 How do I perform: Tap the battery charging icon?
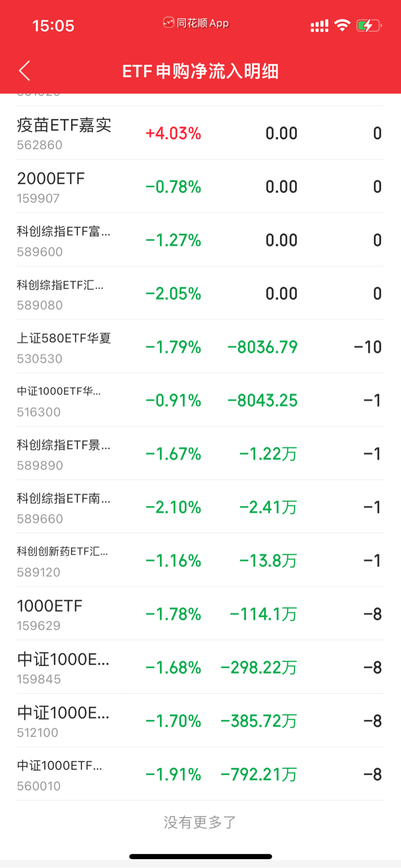point(369,25)
